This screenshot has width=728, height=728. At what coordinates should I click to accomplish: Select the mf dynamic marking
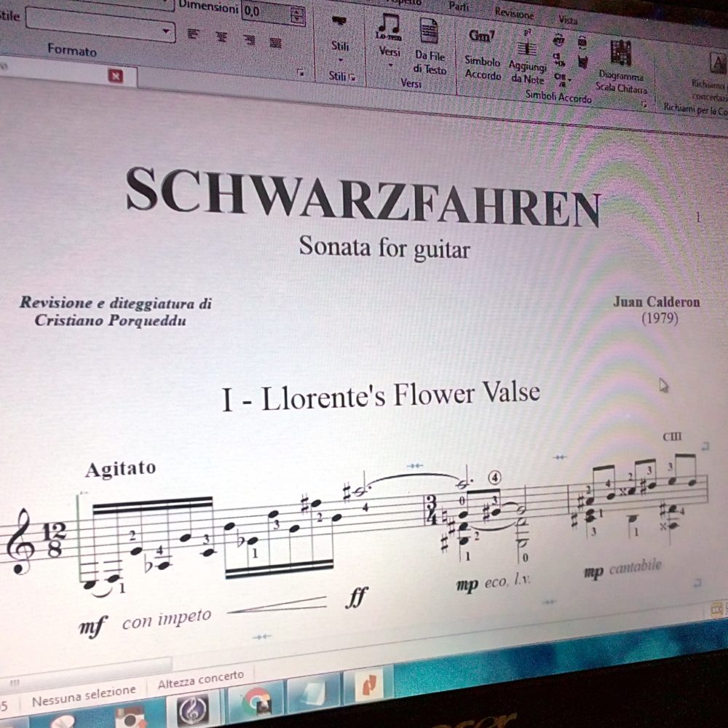(x=93, y=627)
